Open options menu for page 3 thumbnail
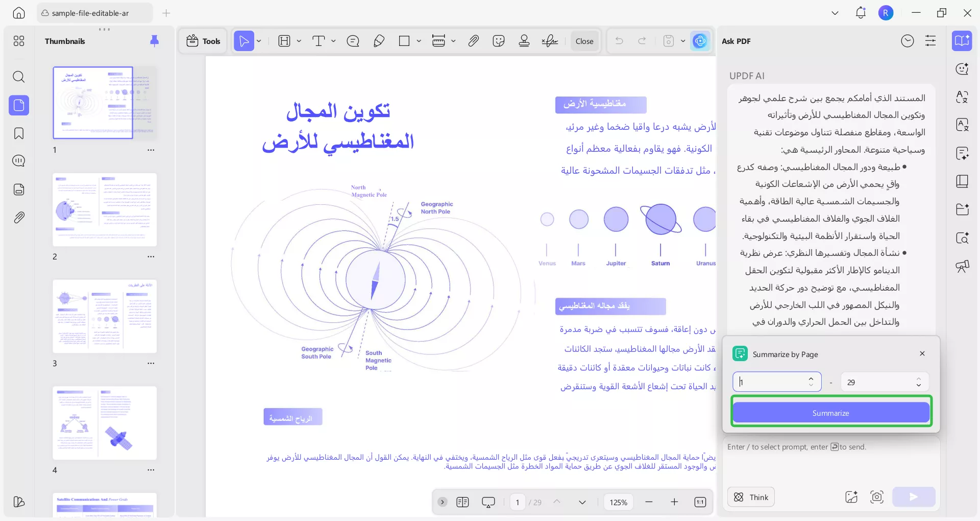 (x=151, y=364)
